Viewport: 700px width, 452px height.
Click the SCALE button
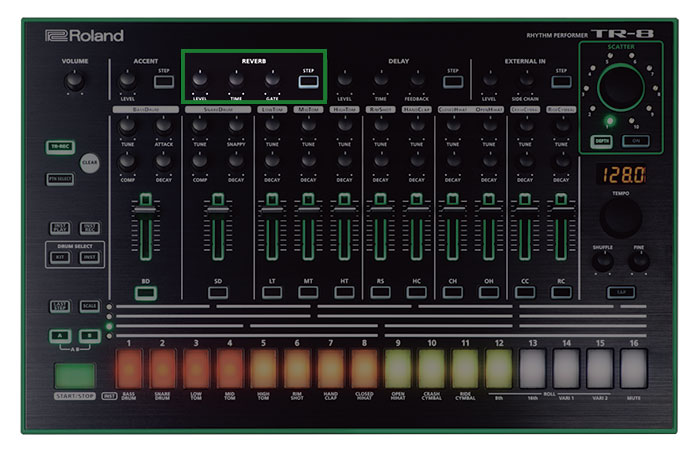[90, 306]
